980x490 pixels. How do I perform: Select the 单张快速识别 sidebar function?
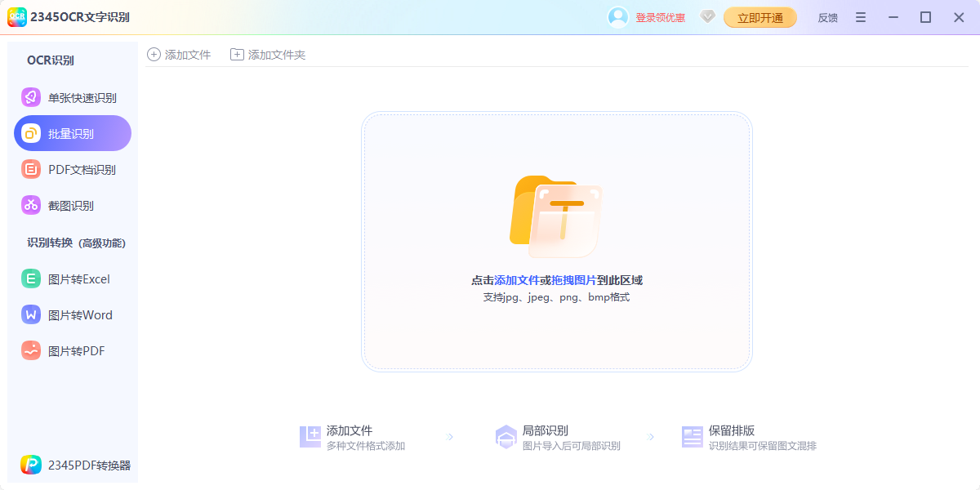coord(72,97)
